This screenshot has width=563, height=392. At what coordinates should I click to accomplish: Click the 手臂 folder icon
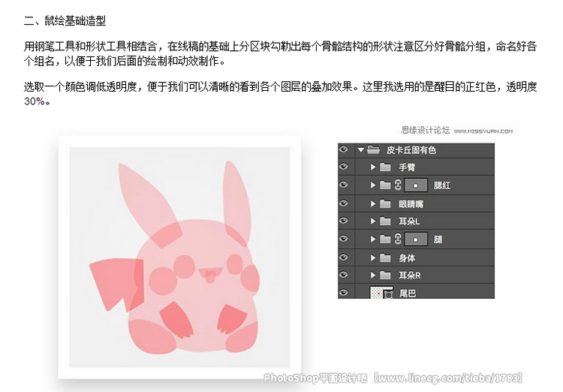tap(385, 167)
